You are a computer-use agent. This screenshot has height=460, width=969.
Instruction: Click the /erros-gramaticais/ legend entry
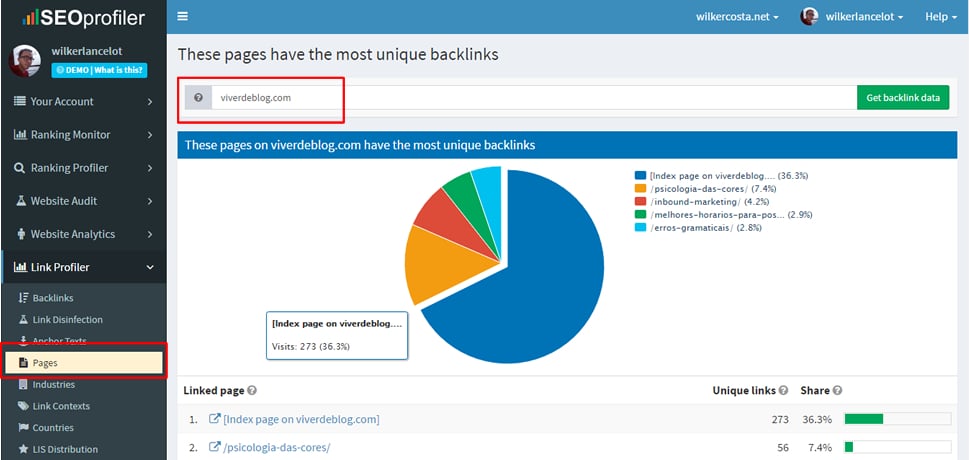[698, 228]
